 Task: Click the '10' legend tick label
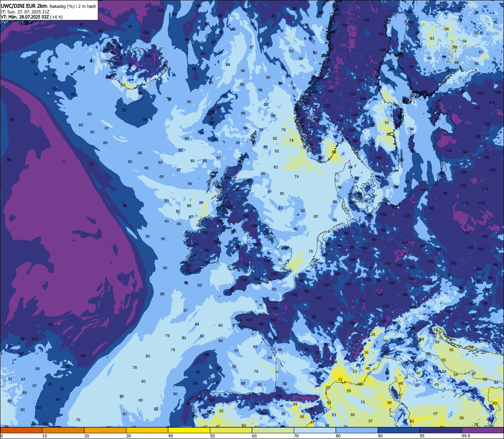tap(44, 436)
